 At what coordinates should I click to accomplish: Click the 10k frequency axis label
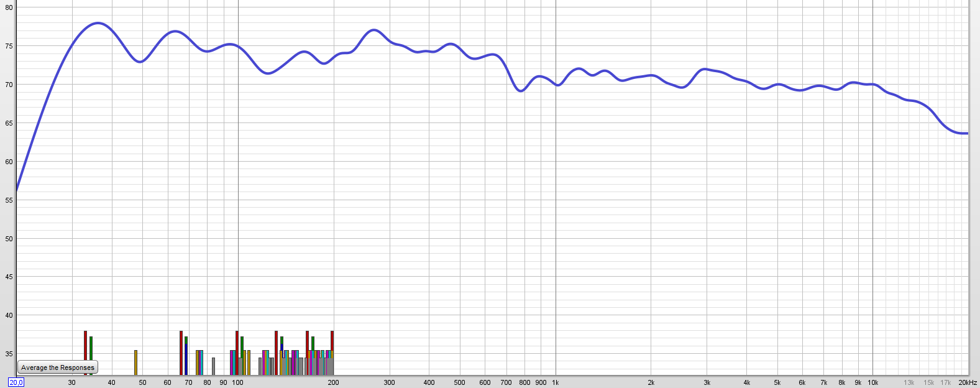click(873, 382)
